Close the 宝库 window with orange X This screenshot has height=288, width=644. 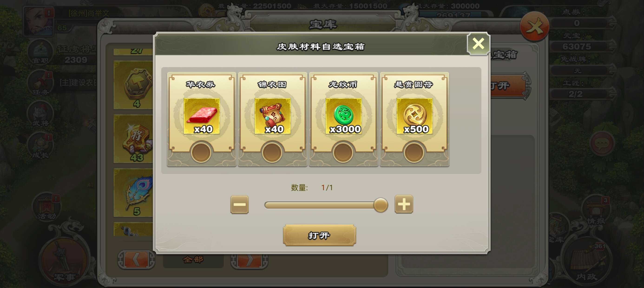(x=535, y=26)
